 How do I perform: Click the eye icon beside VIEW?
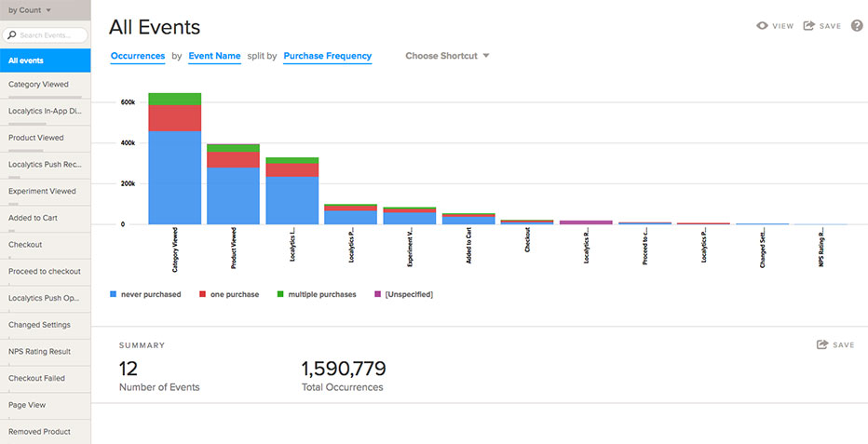point(762,26)
